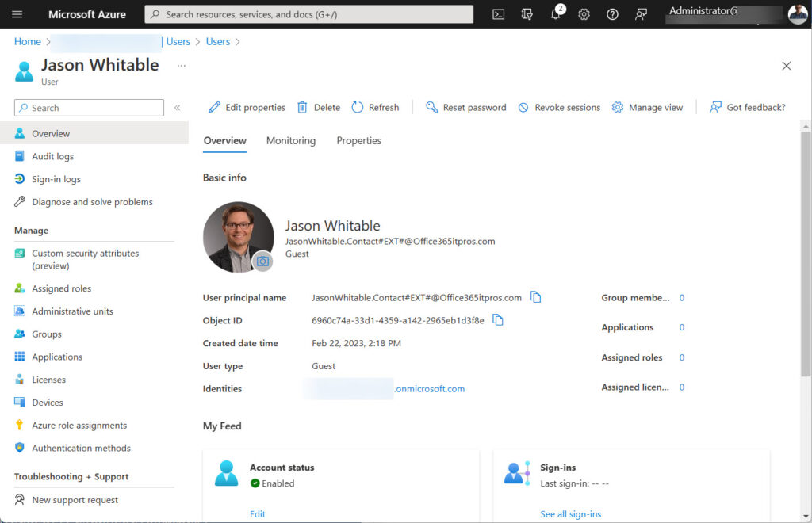The height and width of the screenshot is (523, 812).
Task: Click the 'Enabled' account status text
Action: [278, 483]
